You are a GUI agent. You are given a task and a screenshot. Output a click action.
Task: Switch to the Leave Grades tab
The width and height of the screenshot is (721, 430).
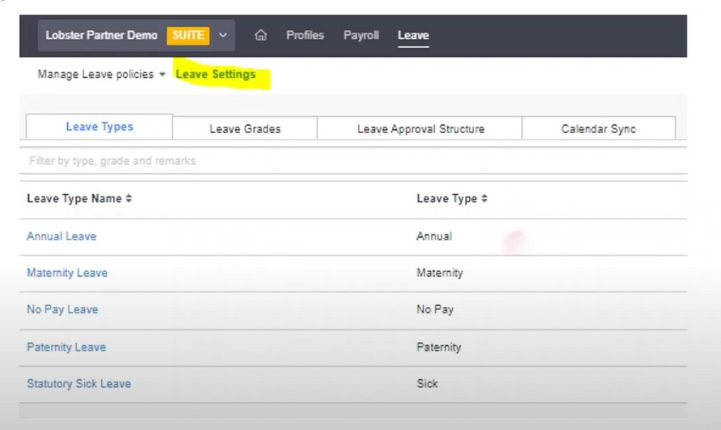245,129
